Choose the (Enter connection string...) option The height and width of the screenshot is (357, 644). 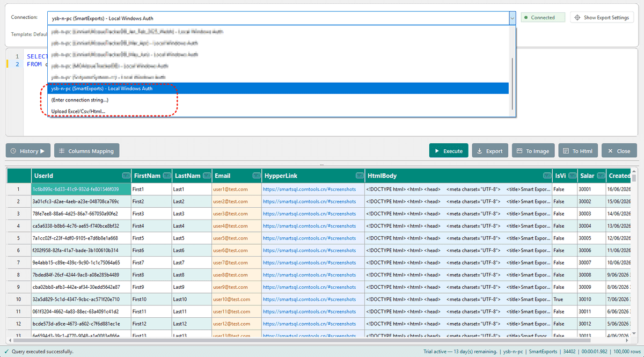coord(278,100)
